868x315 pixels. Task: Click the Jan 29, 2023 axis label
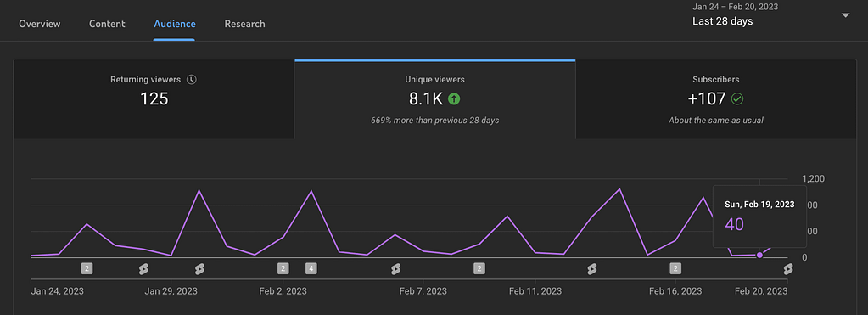[x=171, y=291]
